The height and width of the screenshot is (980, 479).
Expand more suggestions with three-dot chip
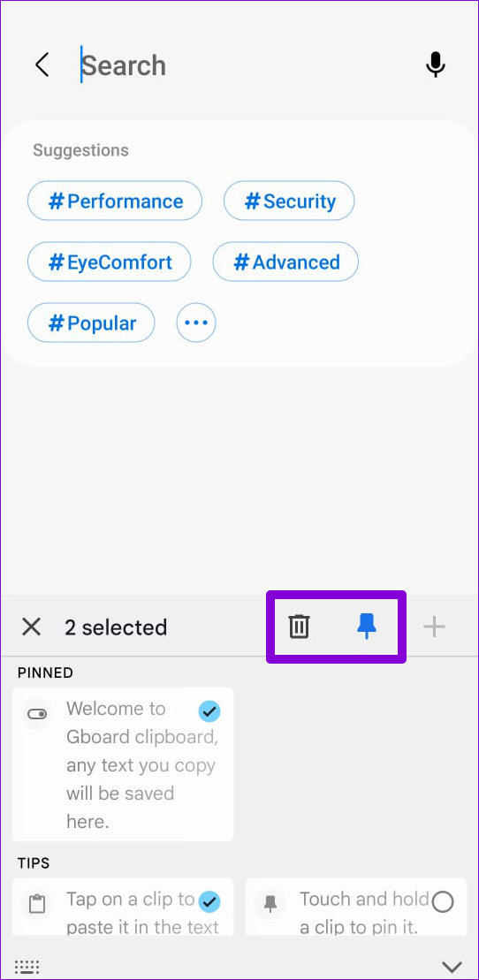pos(195,323)
